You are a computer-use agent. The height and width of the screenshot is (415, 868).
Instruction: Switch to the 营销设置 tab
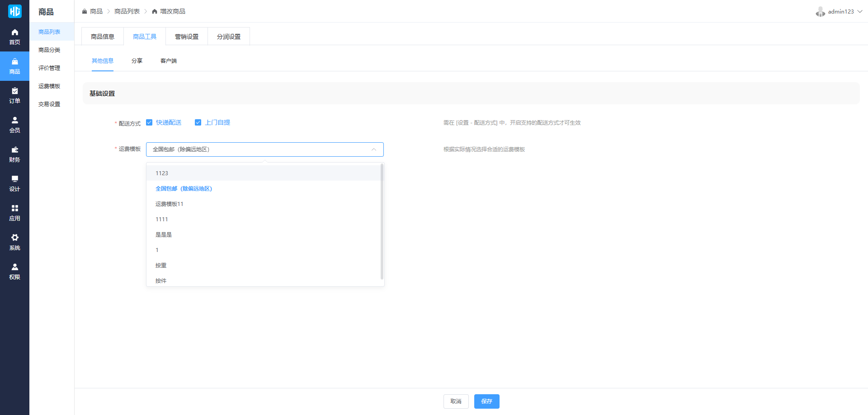(187, 37)
